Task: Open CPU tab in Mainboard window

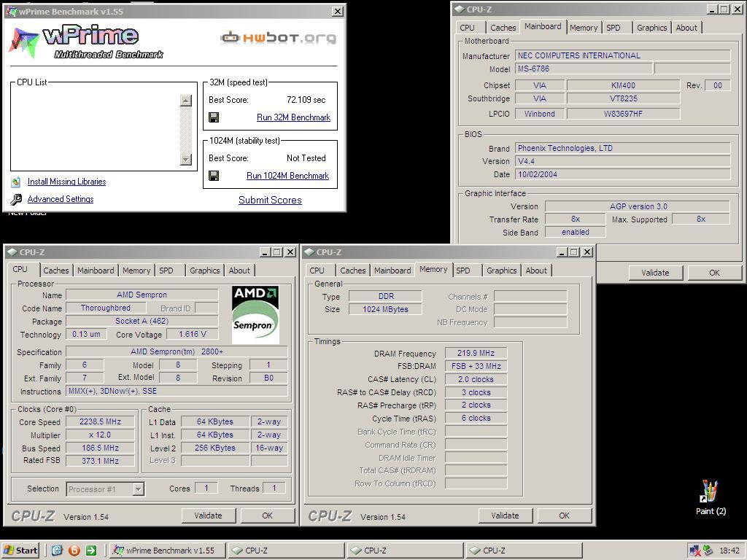Action: [468, 28]
